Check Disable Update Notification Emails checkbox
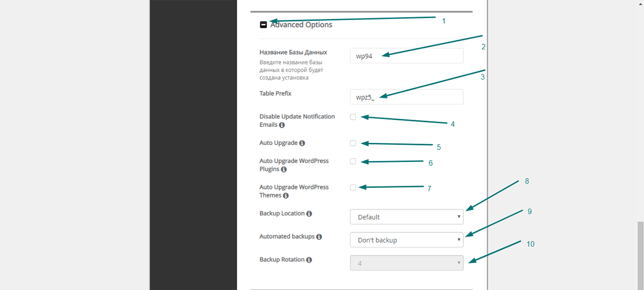The height and width of the screenshot is (290, 644). click(353, 117)
